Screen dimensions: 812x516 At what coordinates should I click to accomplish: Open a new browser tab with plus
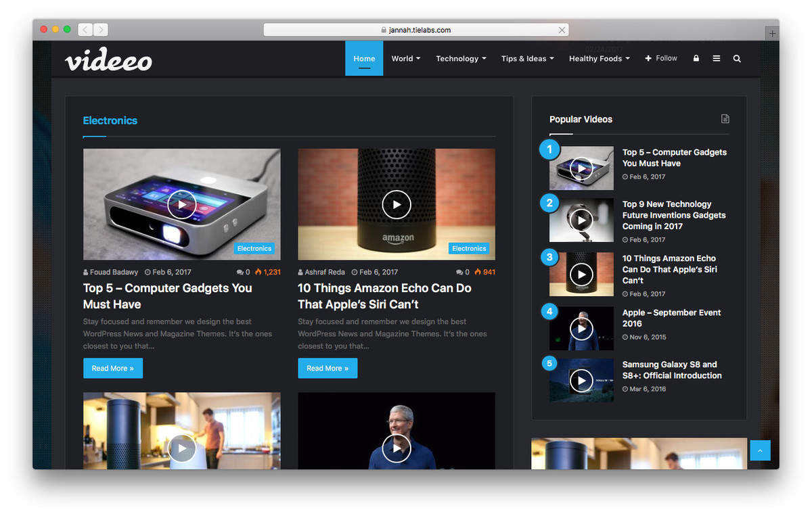[x=772, y=33]
